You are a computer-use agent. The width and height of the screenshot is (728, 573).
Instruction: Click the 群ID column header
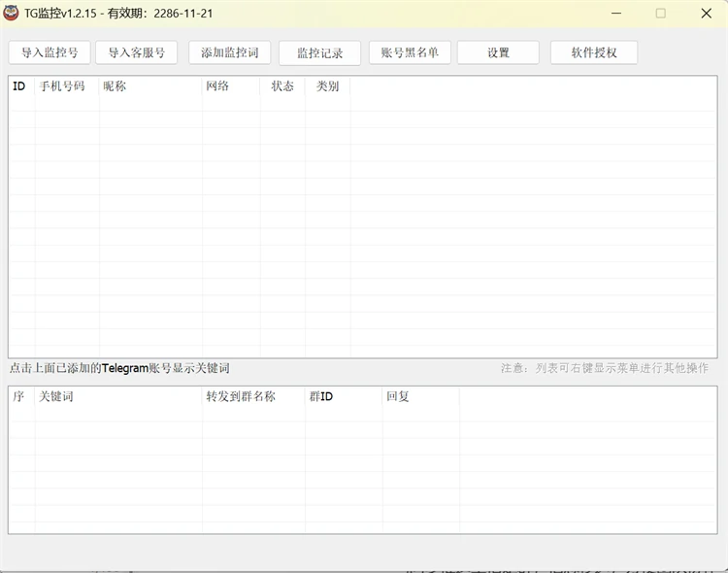pos(344,396)
